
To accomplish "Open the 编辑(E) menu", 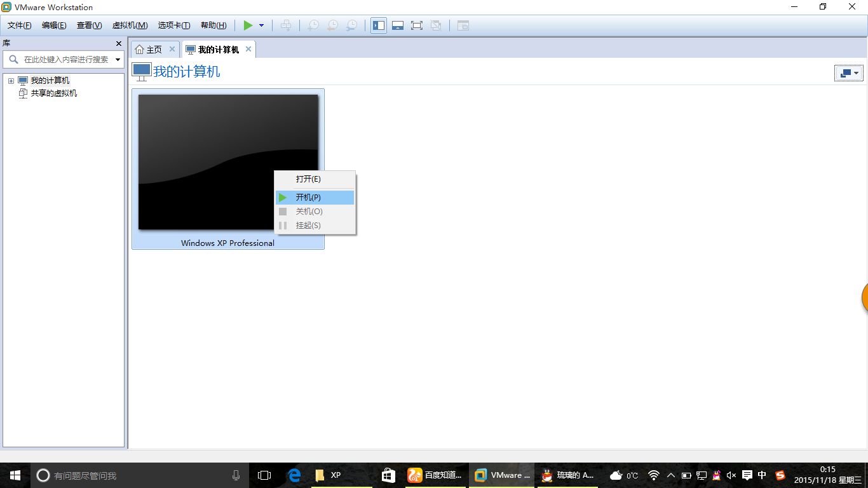I will pos(54,25).
